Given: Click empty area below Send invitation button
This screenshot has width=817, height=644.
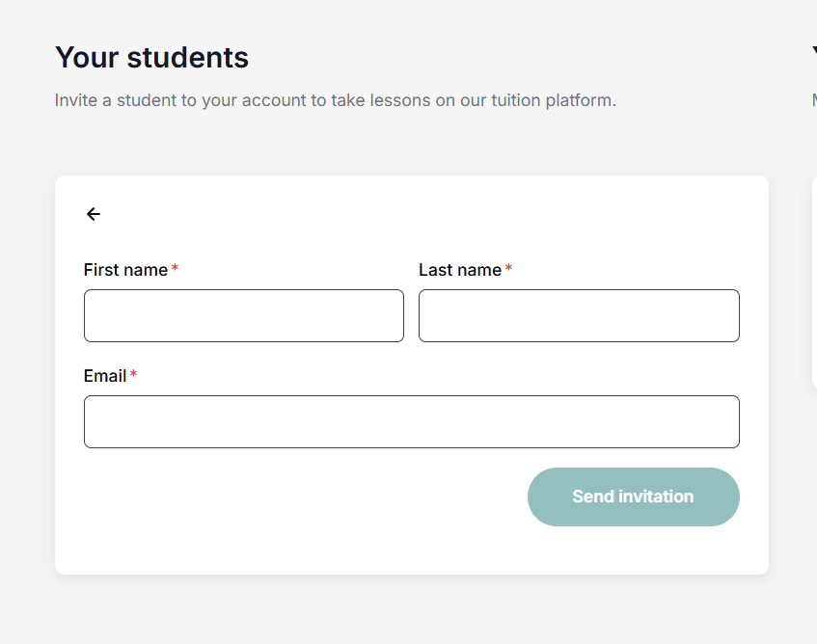Looking at the screenshot, I should [x=633, y=551].
